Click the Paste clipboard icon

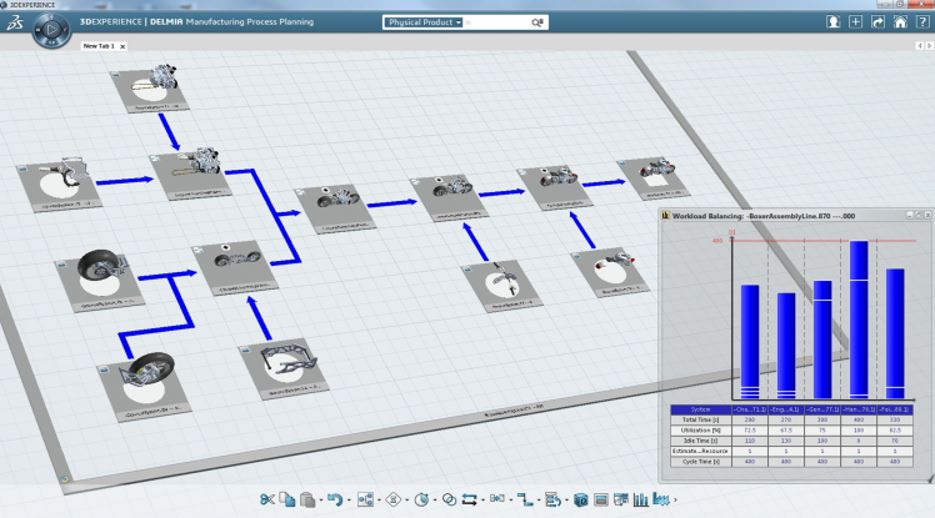point(307,499)
